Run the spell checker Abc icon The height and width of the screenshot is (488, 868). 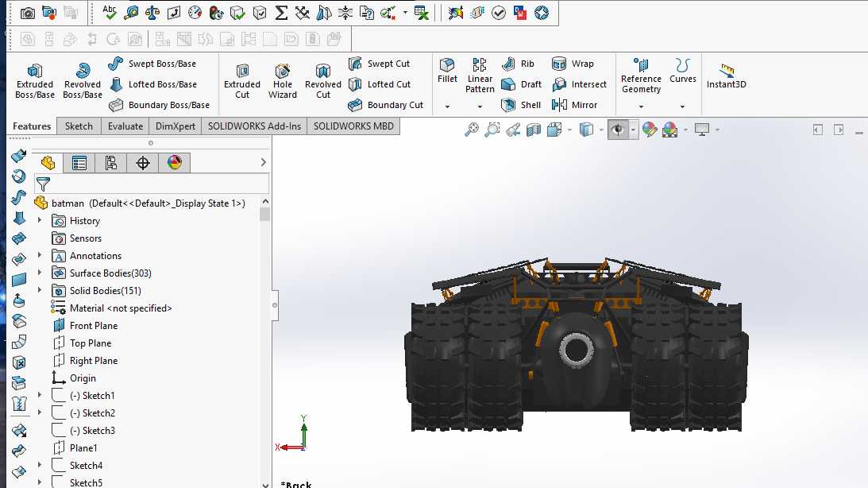coord(110,12)
